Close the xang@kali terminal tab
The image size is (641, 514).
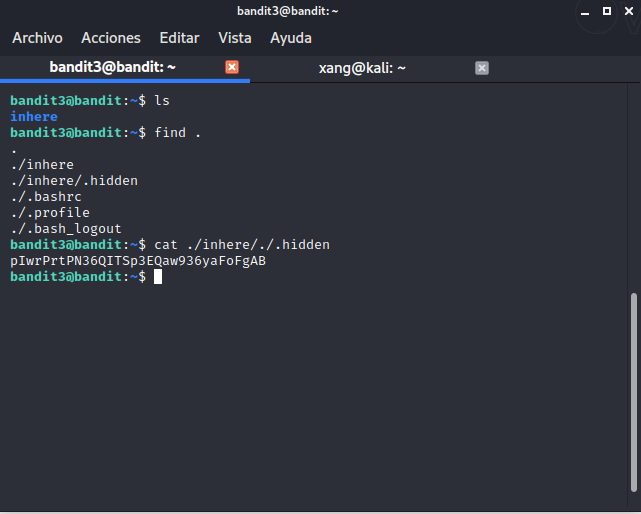point(481,67)
